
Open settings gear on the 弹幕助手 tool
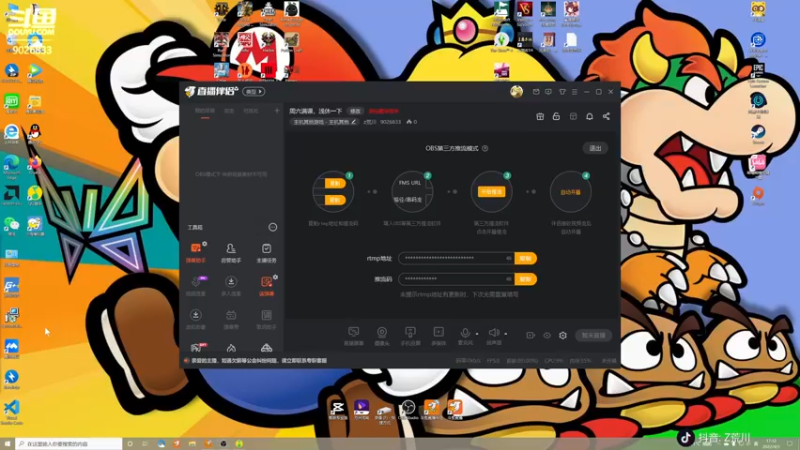205,244
